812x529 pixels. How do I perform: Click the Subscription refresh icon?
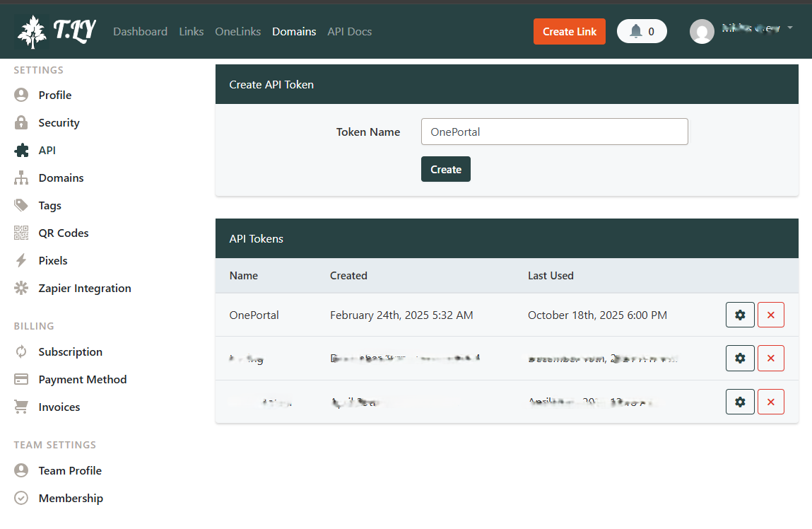pos(20,351)
